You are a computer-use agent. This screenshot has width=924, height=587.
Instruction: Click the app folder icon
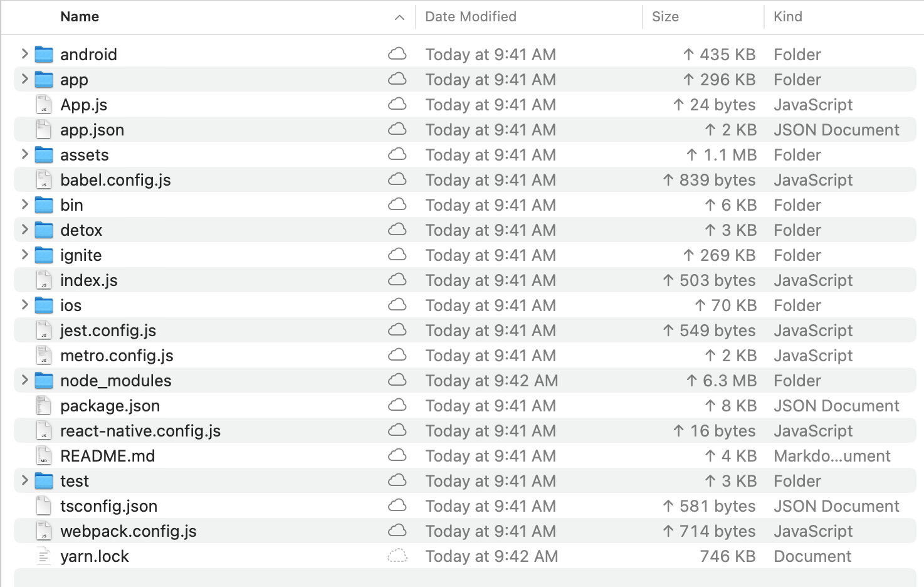(44, 80)
